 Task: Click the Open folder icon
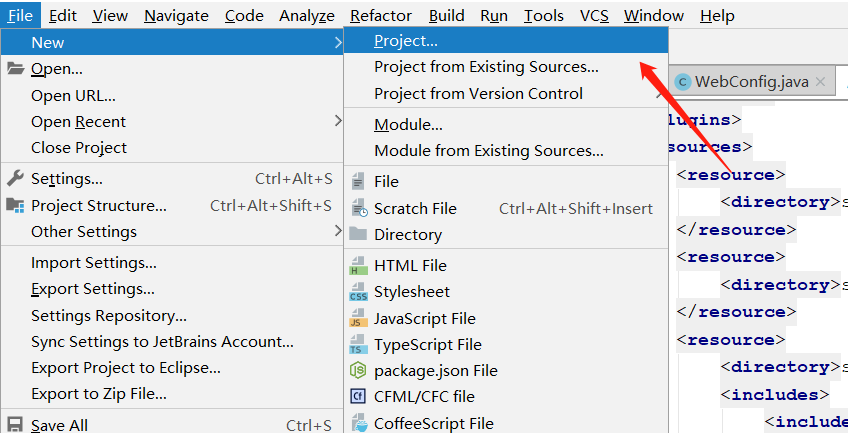(16, 69)
